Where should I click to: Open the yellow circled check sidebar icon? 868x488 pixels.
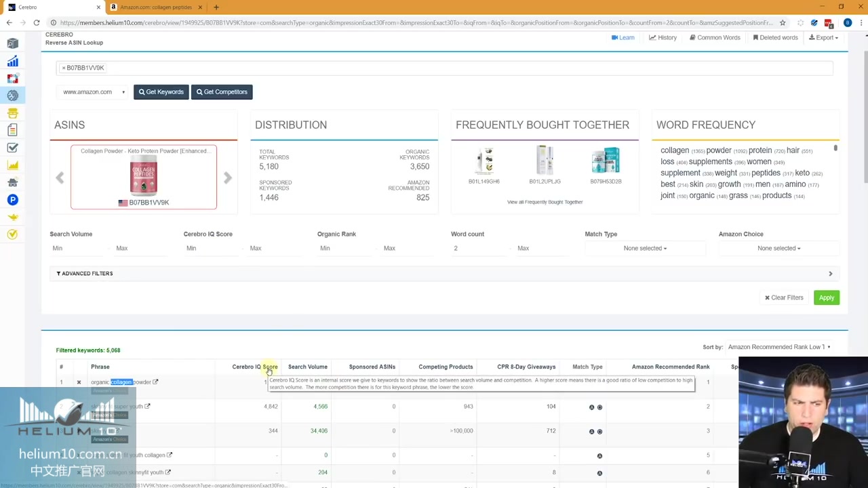(12, 235)
